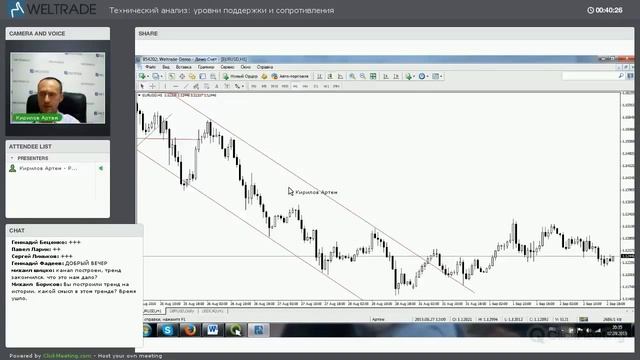Viewport: 640px width, 360px height.
Task: Toggle Auto-trading button
Action: [291, 76]
